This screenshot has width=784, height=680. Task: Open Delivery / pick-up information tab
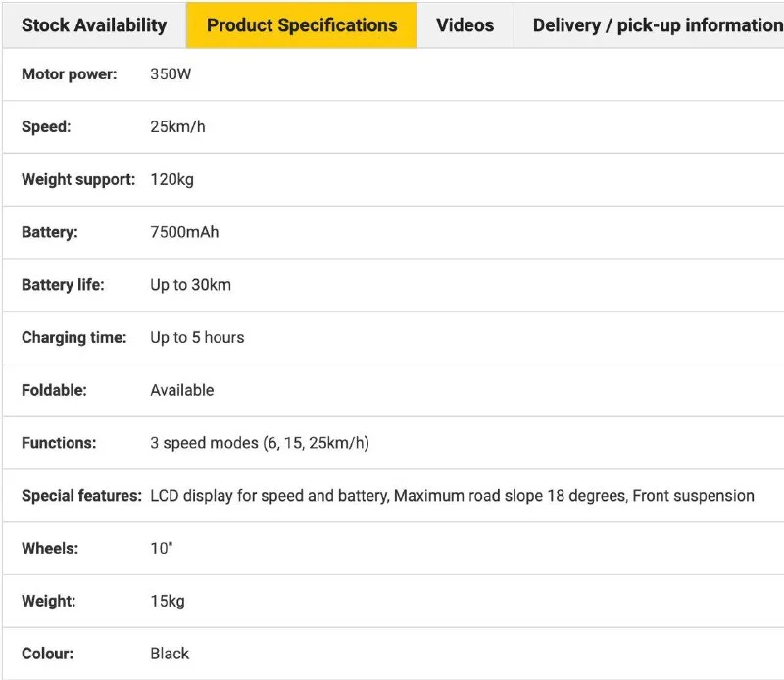pyautogui.click(x=657, y=25)
